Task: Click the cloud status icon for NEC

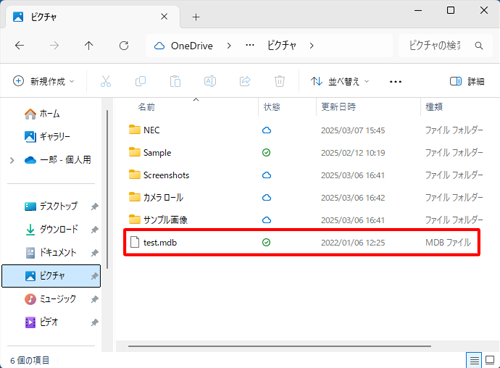Action: (266, 130)
